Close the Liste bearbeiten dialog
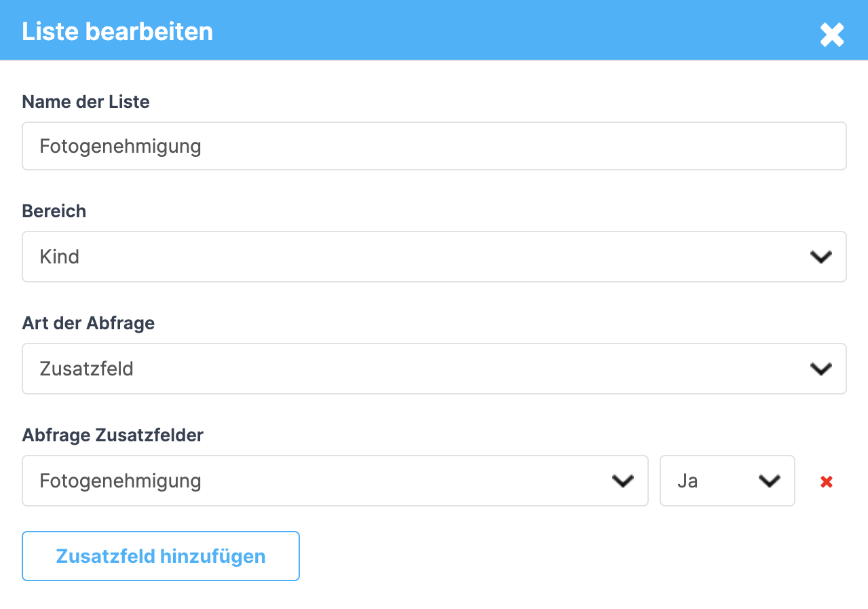This screenshot has width=868, height=609. point(831,35)
